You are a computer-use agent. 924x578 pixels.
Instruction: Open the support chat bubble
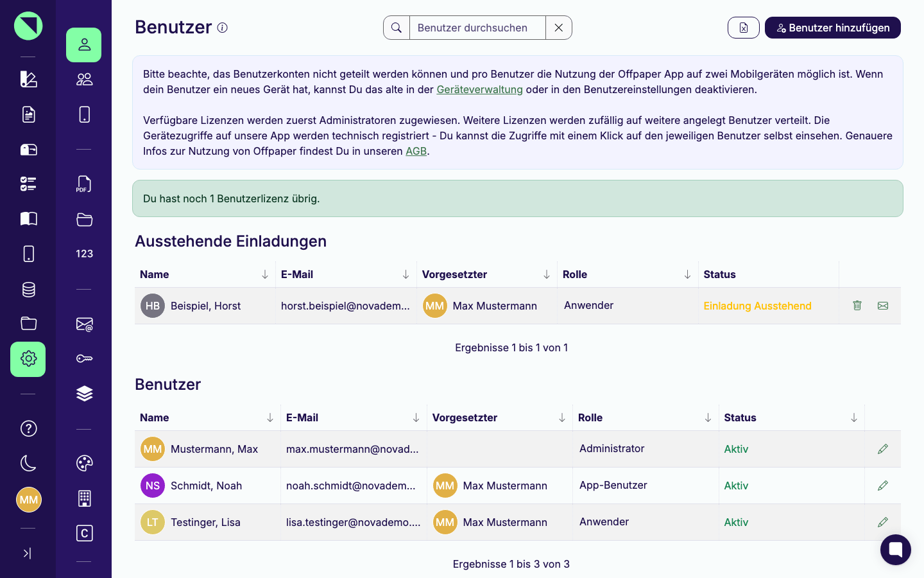tap(896, 550)
